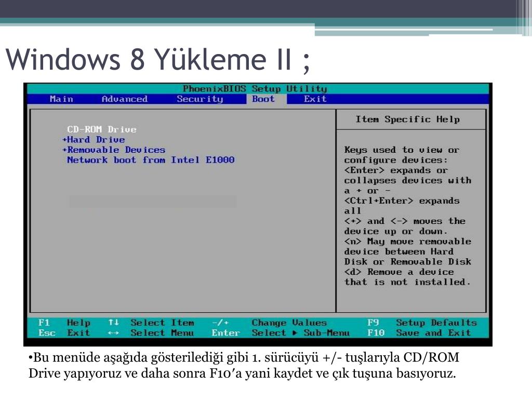Viewport: 532px width, 399px height.
Task: Expand the Removable Devices entry
Action: 114,150
